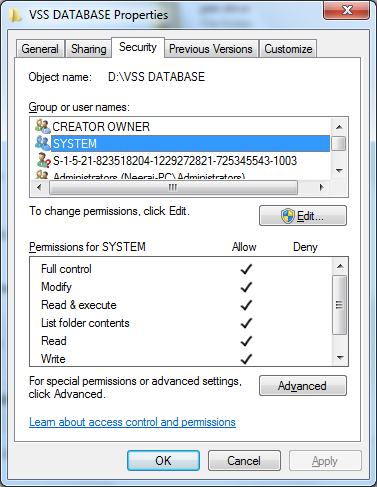The width and height of the screenshot is (377, 487).
Task: Click down arrow of permissions list scrollbar
Action: [x=340, y=358]
